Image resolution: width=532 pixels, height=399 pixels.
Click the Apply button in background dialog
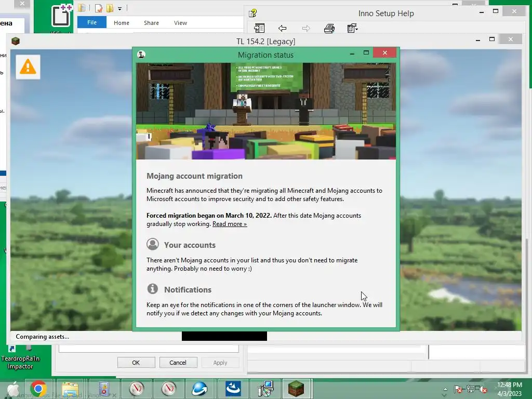coord(220,362)
